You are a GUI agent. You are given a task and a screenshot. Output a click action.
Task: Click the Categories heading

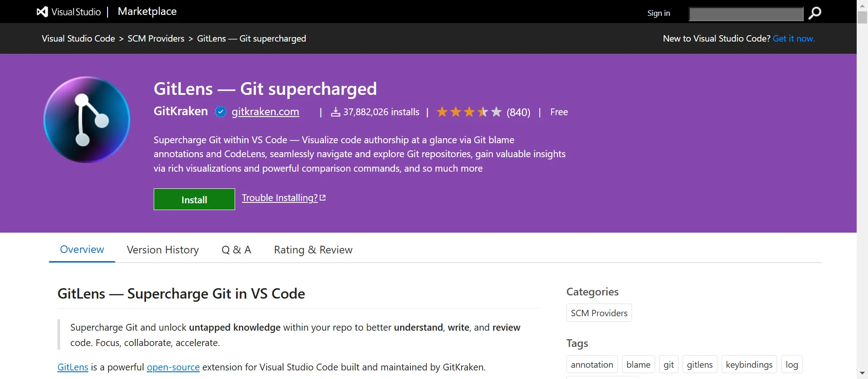click(592, 292)
